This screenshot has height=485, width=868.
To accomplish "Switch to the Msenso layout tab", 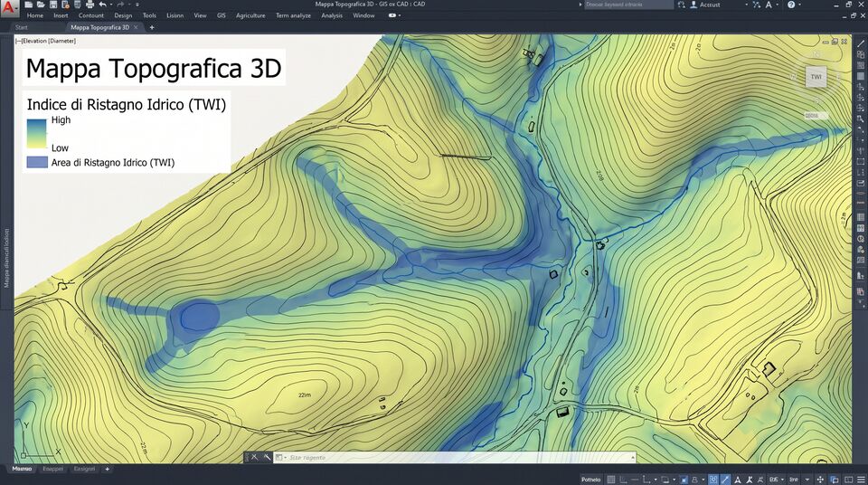I will tap(22, 469).
